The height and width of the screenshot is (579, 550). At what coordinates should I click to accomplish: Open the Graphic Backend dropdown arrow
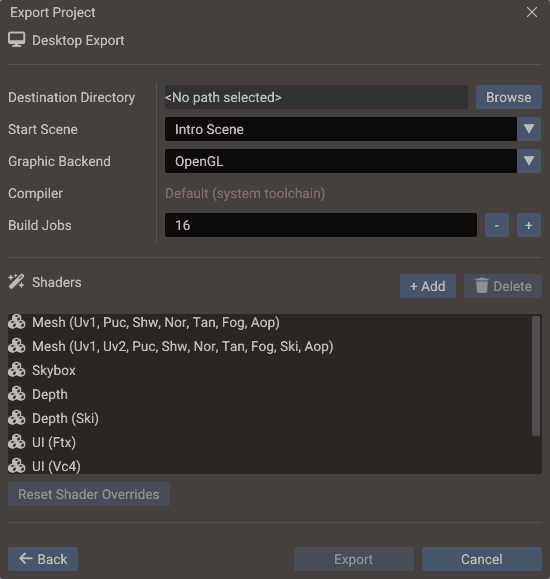[529, 161]
